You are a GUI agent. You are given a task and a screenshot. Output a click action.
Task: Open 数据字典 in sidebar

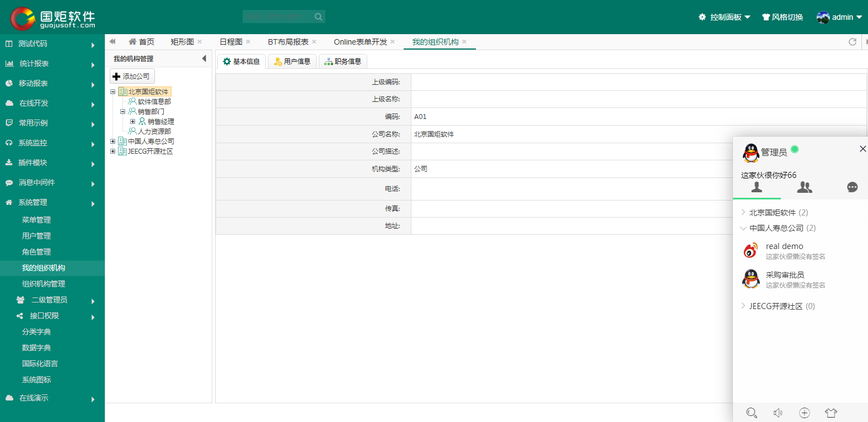36,348
